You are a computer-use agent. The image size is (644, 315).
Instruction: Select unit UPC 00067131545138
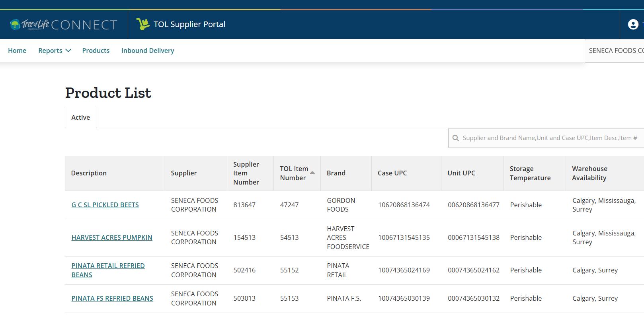click(x=474, y=237)
